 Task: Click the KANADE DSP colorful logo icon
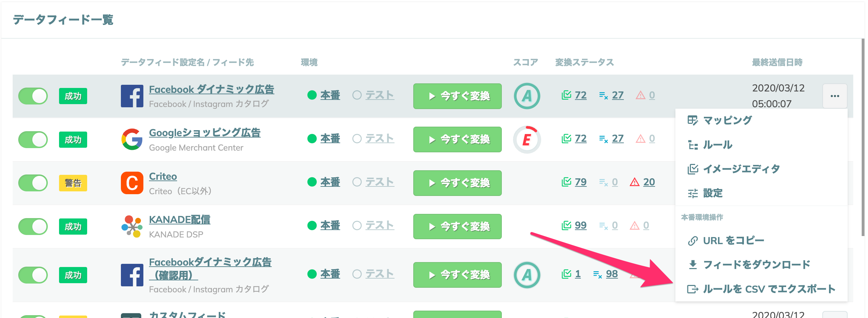point(132,226)
